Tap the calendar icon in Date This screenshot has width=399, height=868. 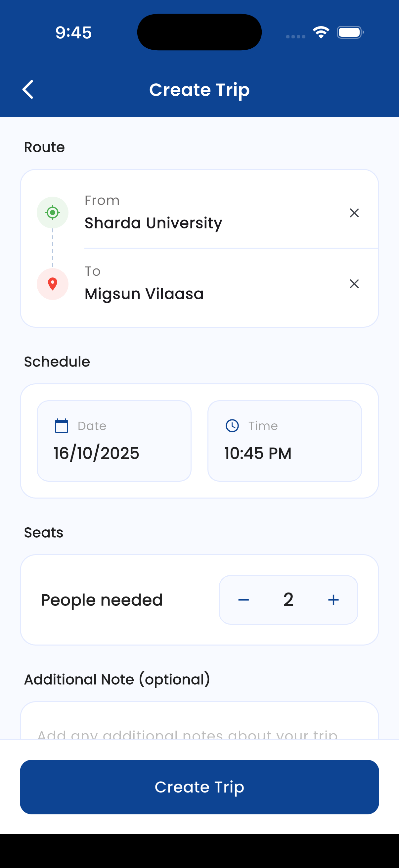[62, 426]
